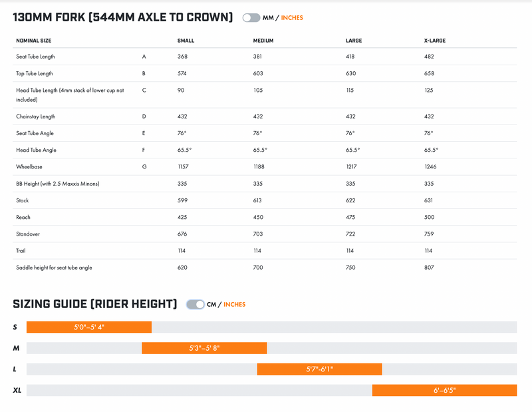Click the Reach value 450 for Medium
Screen dimensions: 532x412
[x=258, y=217]
